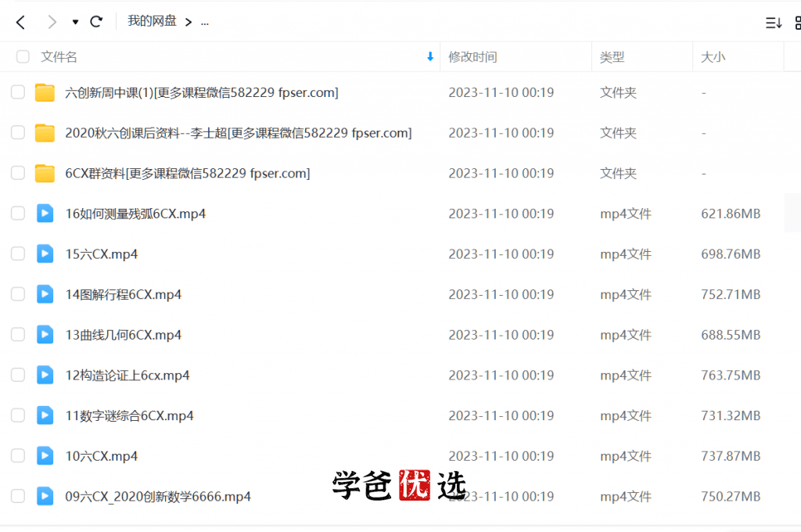Check the 2020秋六创课后资料 folder checkbox
801x532 pixels.
tap(18, 132)
